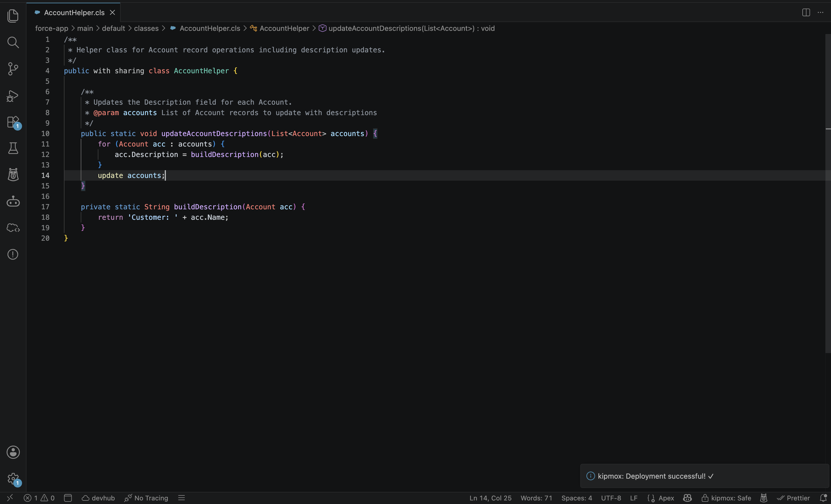The width and height of the screenshot is (831, 504).
Task: Open the notifications bell icon
Action: coord(823,498)
